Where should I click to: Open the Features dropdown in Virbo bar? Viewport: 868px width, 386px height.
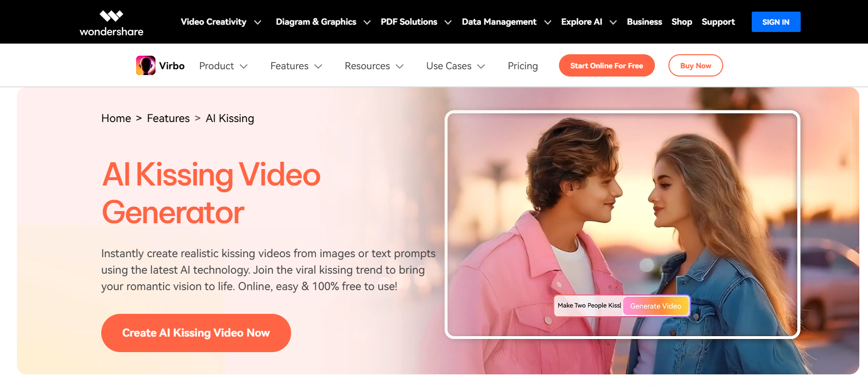[x=296, y=66]
